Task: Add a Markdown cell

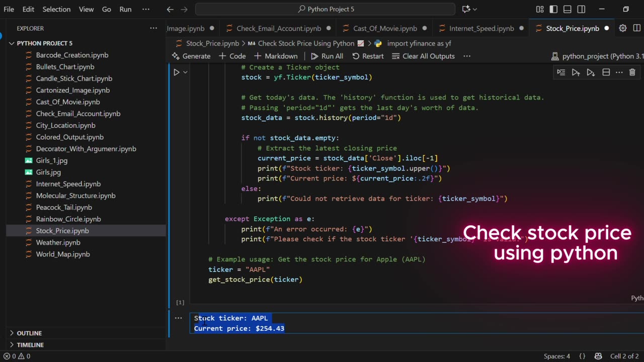Action: (x=276, y=56)
